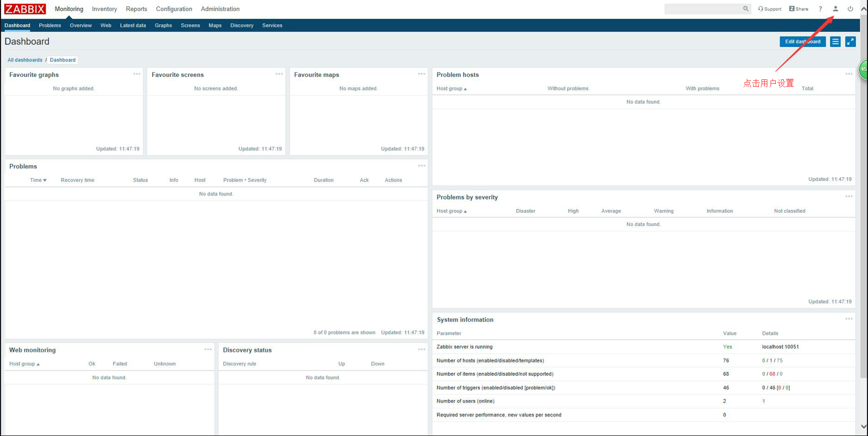The image size is (868, 436).
Task: Click the Edit dashboard button
Action: pyautogui.click(x=802, y=41)
